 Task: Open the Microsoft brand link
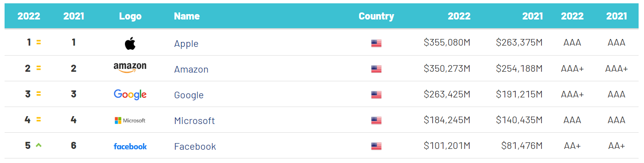click(194, 121)
